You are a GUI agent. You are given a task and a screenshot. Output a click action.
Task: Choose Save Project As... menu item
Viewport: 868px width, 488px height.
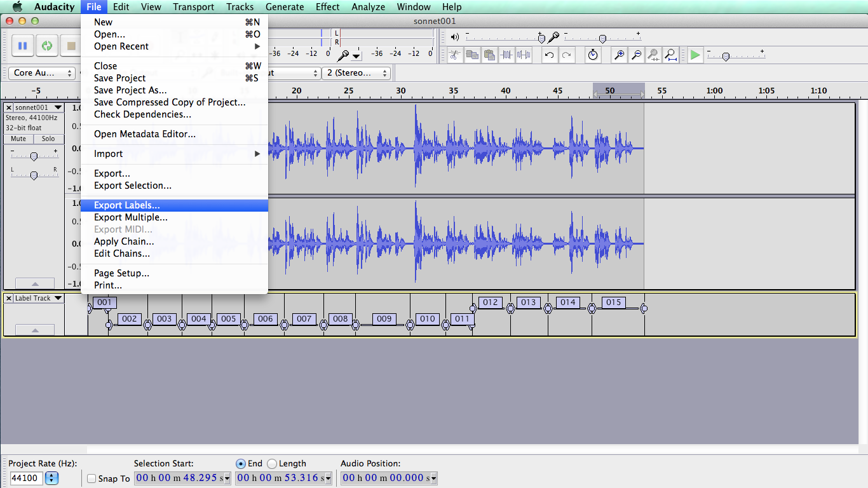coord(174,90)
